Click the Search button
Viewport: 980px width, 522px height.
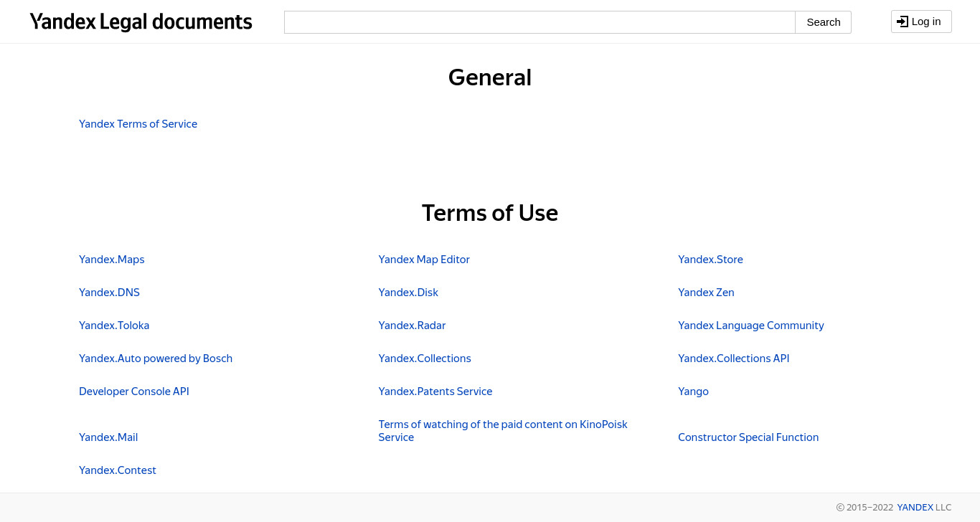click(823, 22)
